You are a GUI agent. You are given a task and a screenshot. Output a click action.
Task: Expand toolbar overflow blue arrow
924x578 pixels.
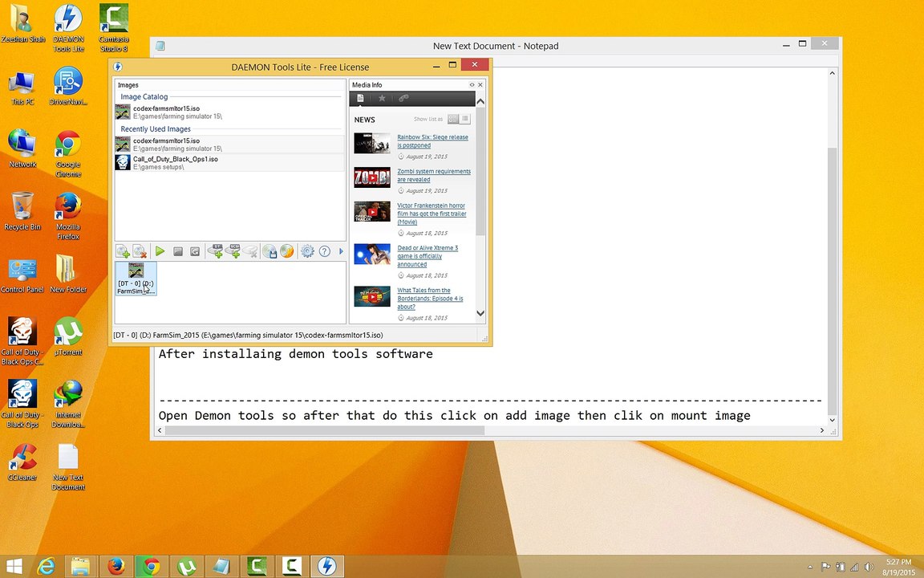[341, 252]
